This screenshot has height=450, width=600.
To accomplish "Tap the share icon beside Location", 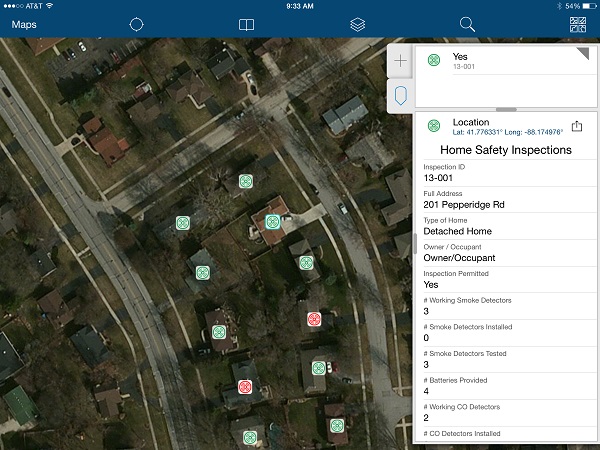I will click(x=577, y=126).
